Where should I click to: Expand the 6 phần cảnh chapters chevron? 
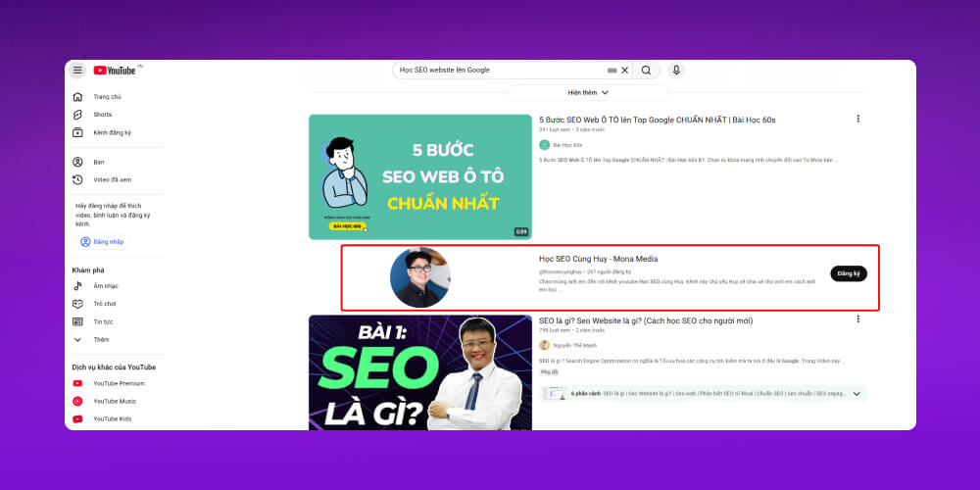point(856,394)
